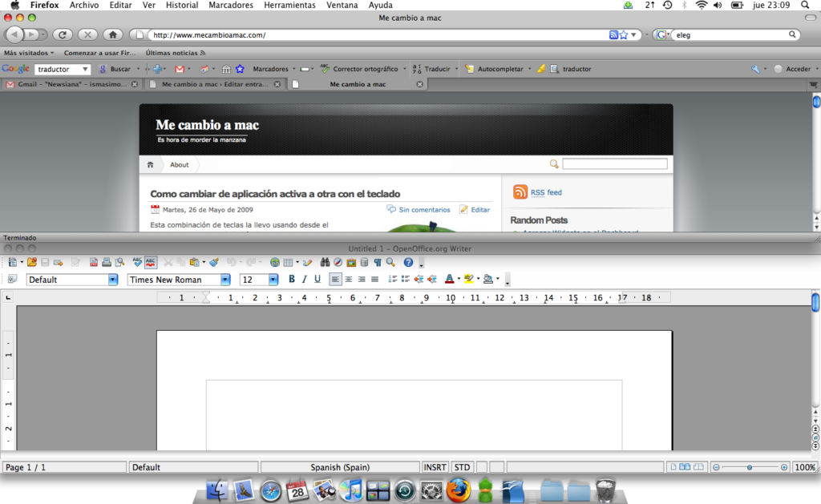Open the RSS feed icon on the blog
This screenshot has width=821, height=504.
coord(520,192)
